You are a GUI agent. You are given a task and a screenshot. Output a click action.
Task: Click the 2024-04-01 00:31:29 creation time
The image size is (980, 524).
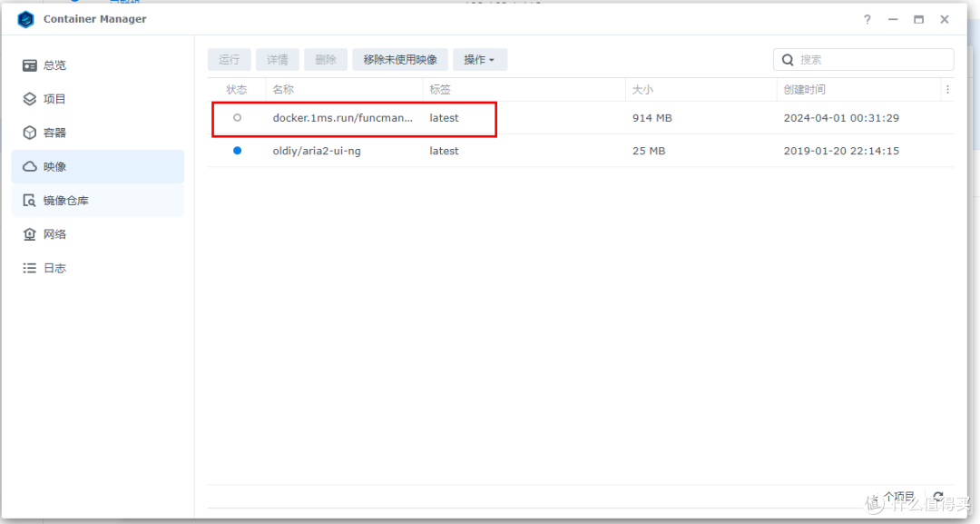(841, 117)
